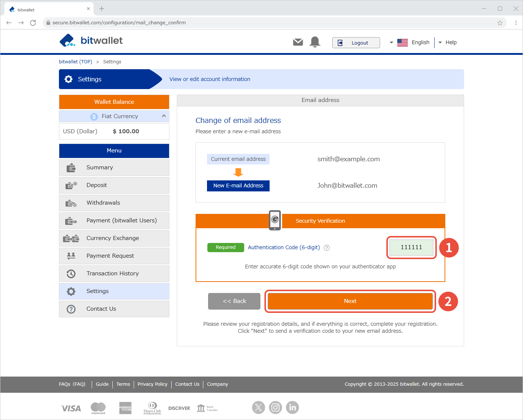Collapse the Fiat Currency section chevron
The width and height of the screenshot is (523, 420).
(x=164, y=116)
